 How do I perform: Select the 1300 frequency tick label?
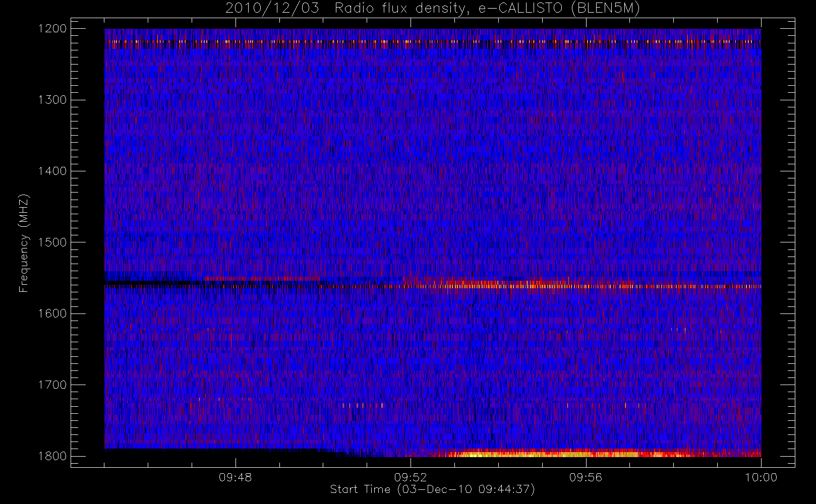click(x=52, y=100)
